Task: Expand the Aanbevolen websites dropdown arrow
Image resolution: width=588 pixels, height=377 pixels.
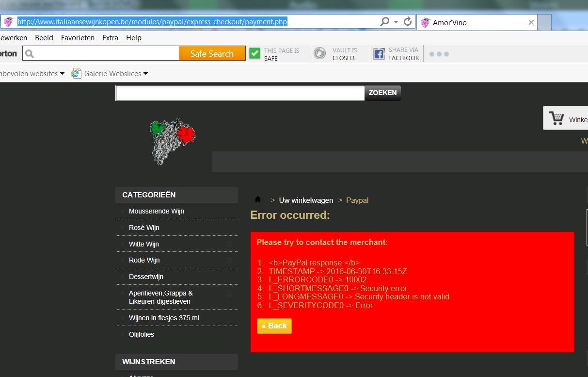Action: point(62,74)
